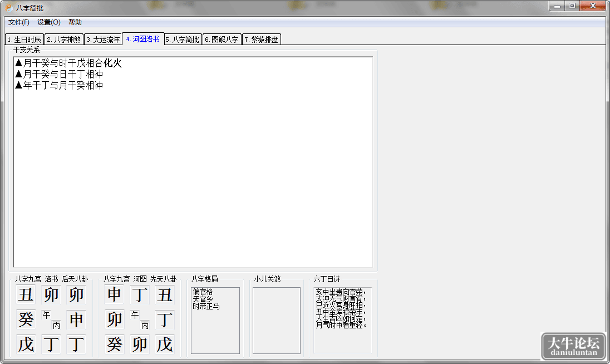
Task: Click the 八字格局 list box
Action: (215, 321)
